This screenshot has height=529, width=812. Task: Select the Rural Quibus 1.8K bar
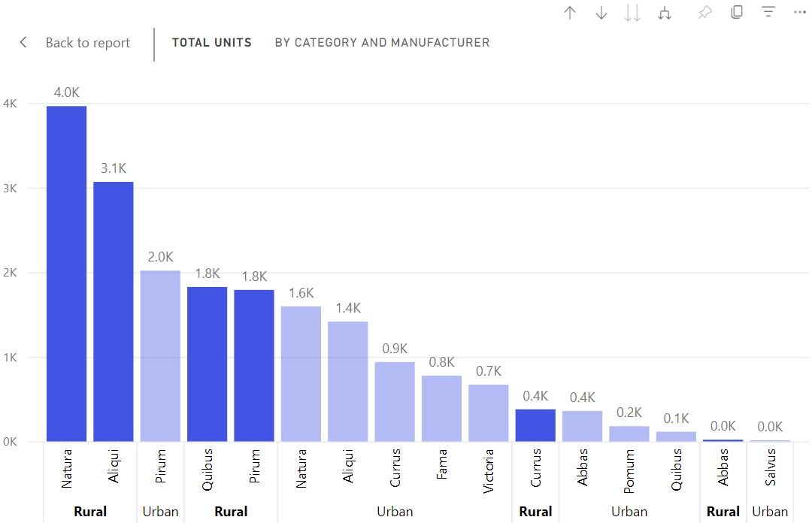point(208,364)
